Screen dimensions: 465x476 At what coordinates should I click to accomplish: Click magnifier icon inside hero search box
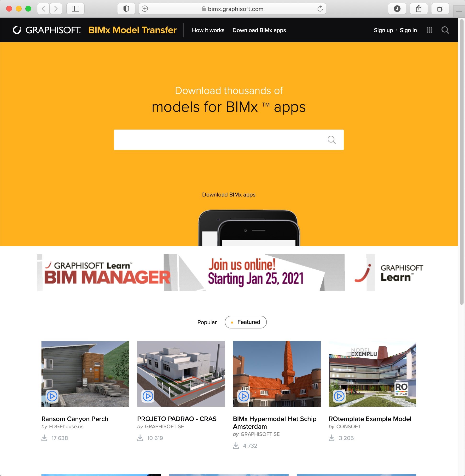coord(331,140)
